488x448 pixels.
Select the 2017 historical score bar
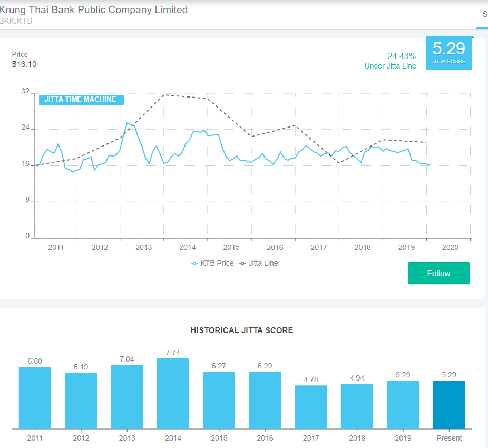pyautogui.click(x=311, y=407)
